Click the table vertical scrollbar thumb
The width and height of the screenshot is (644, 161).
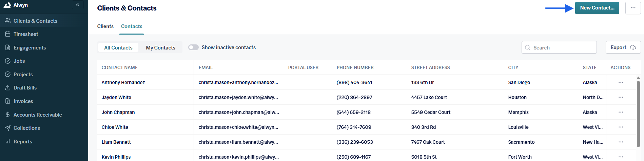(x=638, y=114)
